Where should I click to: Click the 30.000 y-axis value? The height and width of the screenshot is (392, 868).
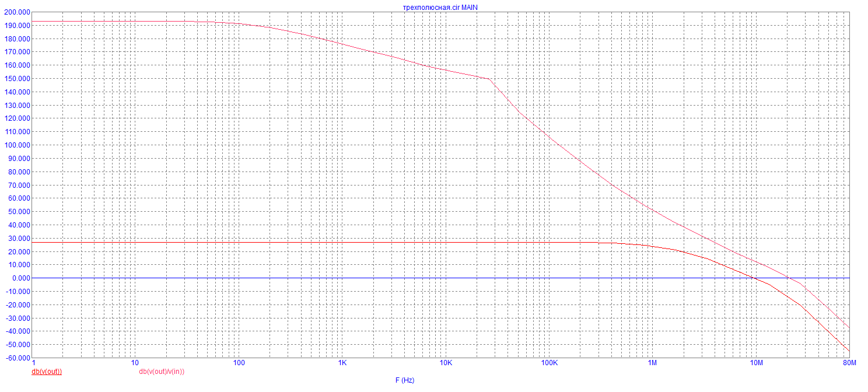[19, 238]
